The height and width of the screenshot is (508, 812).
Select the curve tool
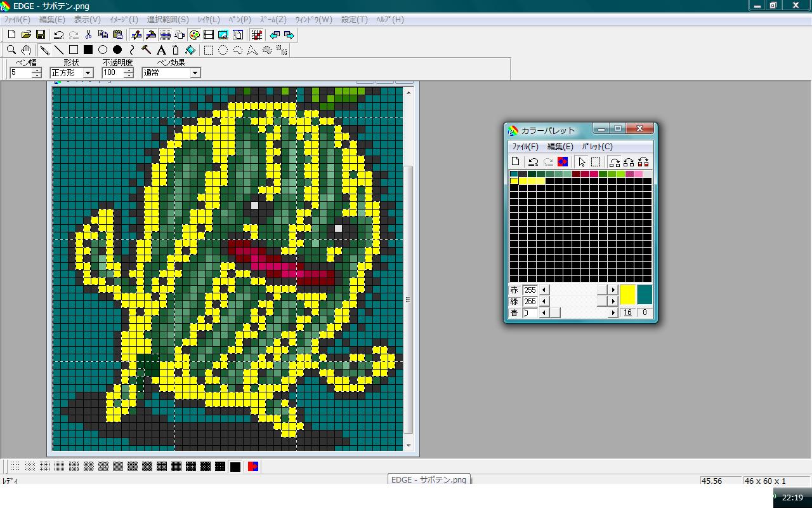click(x=132, y=50)
